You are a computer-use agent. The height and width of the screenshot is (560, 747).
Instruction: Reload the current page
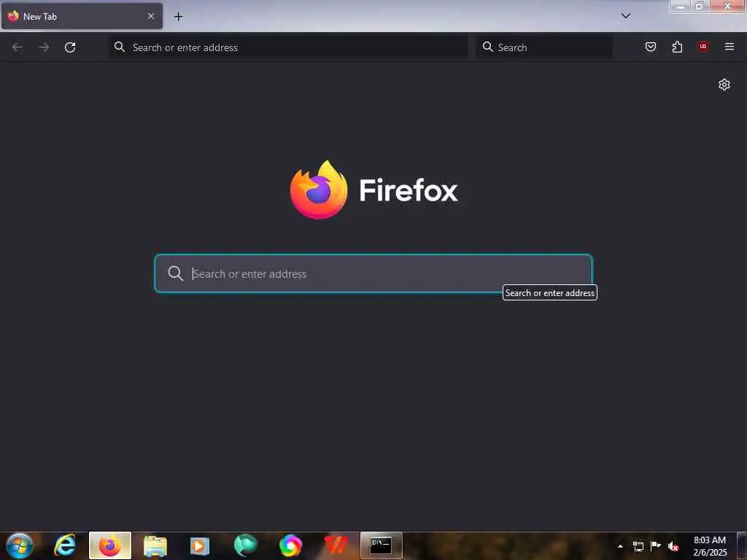click(70, 47)
